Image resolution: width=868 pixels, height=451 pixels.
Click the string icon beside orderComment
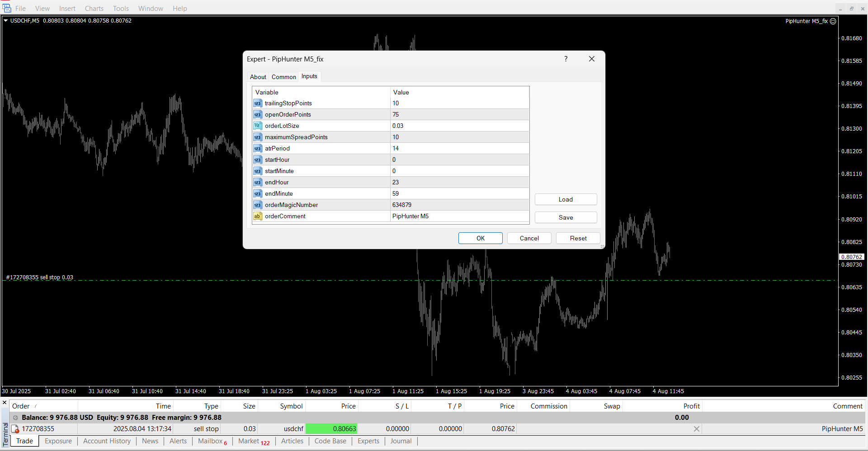(257, 216)
